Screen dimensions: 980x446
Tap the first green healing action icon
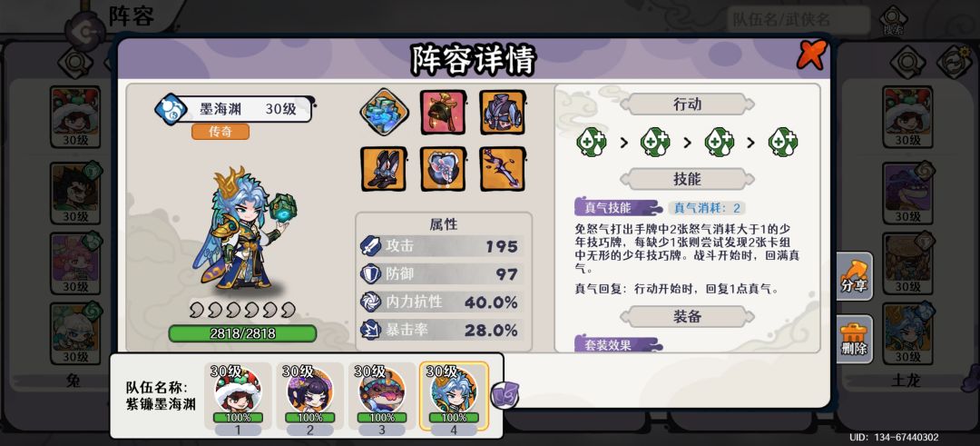click(591, 142)
